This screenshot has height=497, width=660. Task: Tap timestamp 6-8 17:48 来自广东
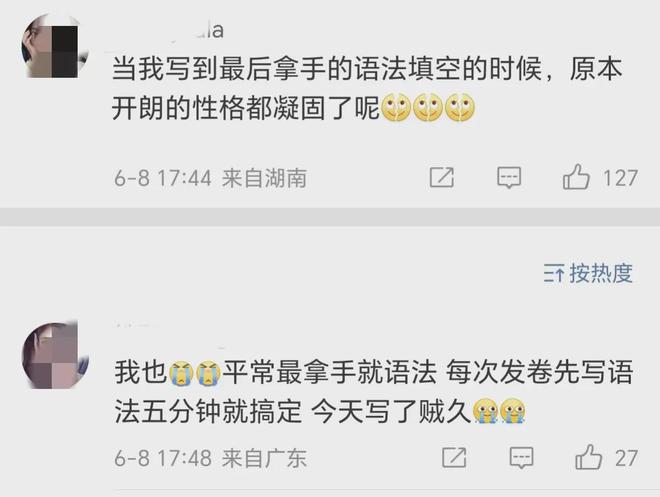tap(210, 458)
